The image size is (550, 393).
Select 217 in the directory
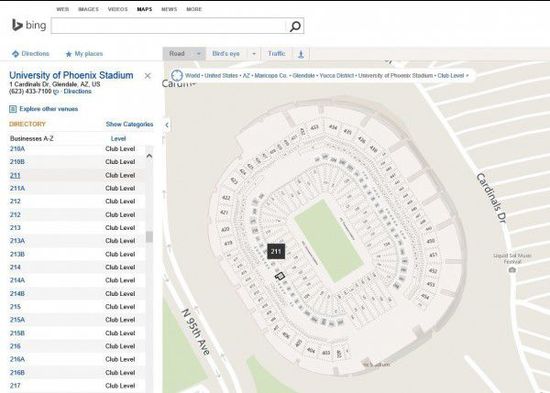(x=15, y=386)
